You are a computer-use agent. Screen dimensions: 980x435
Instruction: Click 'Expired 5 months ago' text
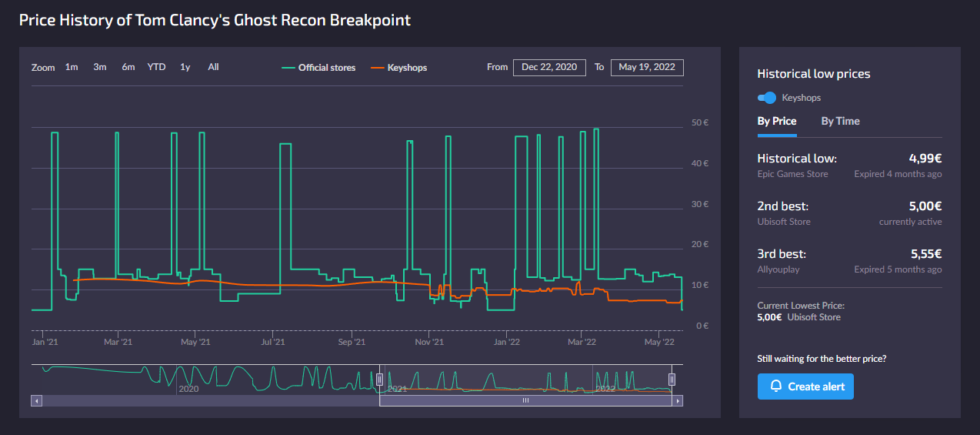point(898,269)
